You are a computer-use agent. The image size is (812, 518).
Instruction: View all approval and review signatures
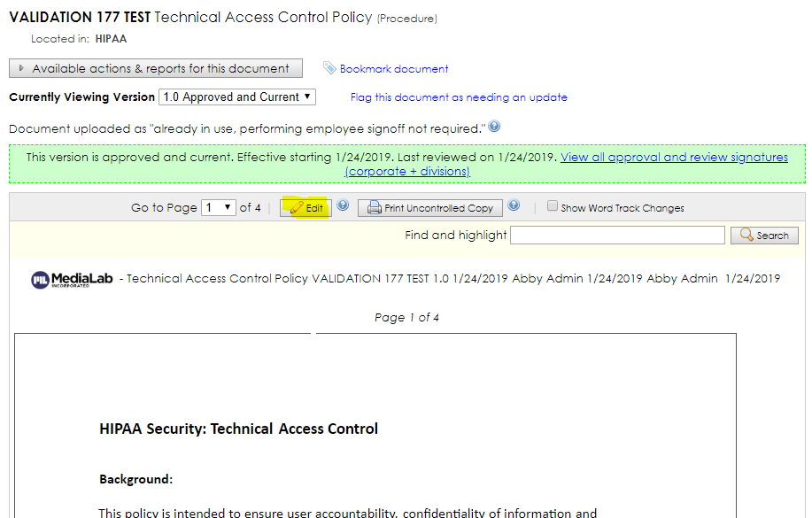[566, 164]
